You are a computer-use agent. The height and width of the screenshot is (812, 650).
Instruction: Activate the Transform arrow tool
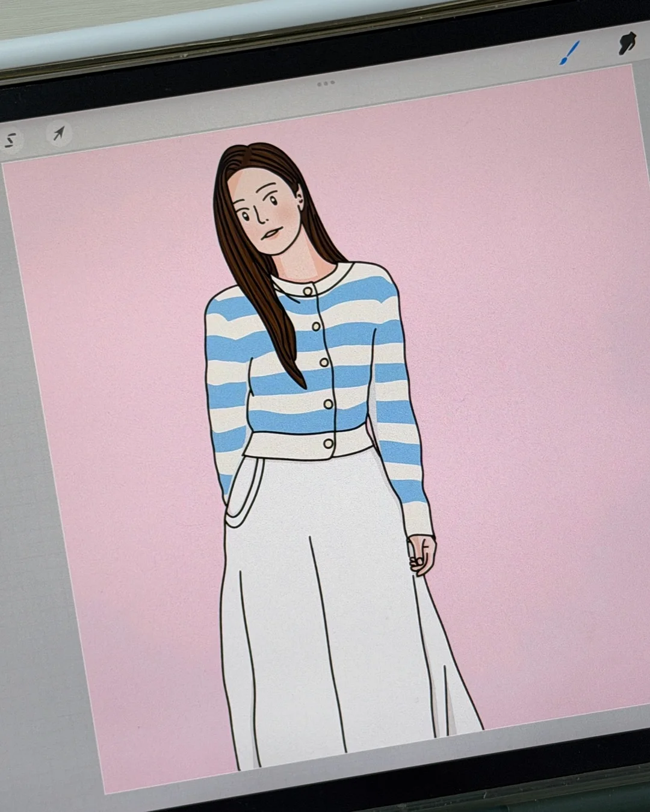click(58, 134)
